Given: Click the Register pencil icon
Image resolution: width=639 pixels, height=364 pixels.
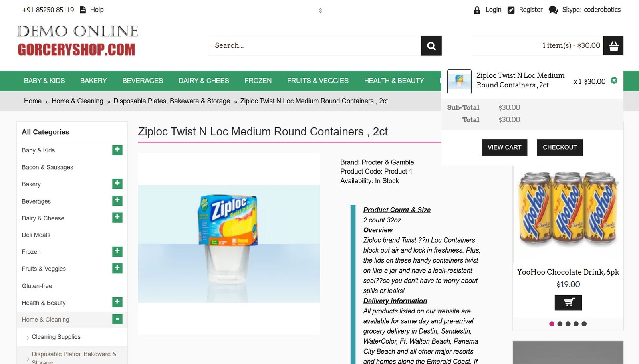Looking at the screenshot, I should [x=511, y=10].
